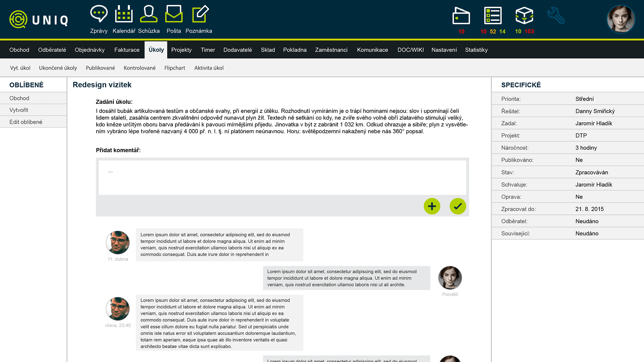Confirm comment with green checkmark button
Image resolution: width=644 pixels, height=362 pixels.
click(x=458, y=206)
